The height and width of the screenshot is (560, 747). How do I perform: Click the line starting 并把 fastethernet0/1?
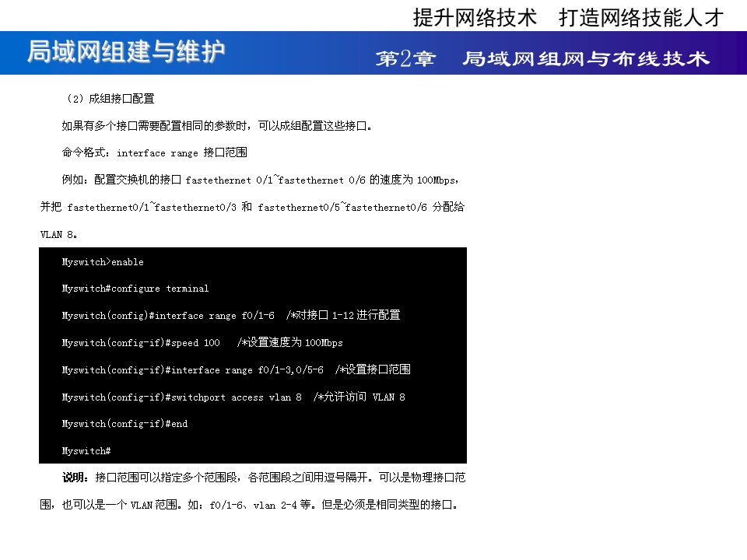252,207
